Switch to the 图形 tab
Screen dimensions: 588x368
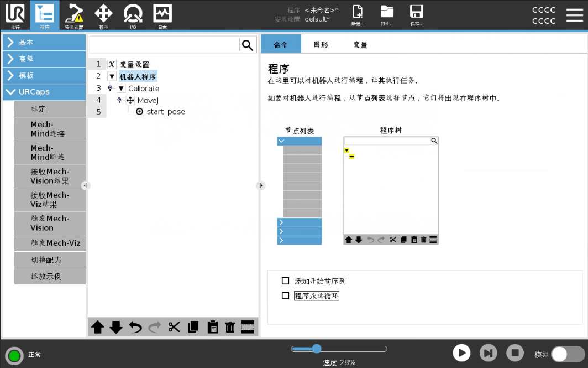point(321,44)
